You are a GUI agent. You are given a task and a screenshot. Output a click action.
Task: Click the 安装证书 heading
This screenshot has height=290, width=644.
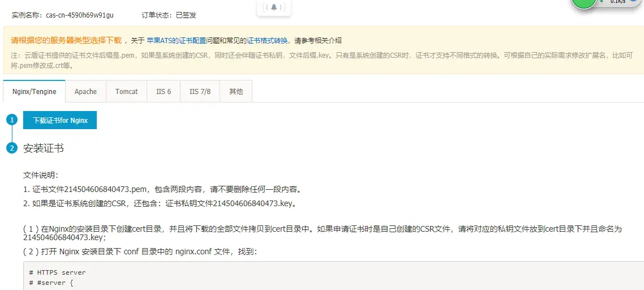tap(44, 148)
